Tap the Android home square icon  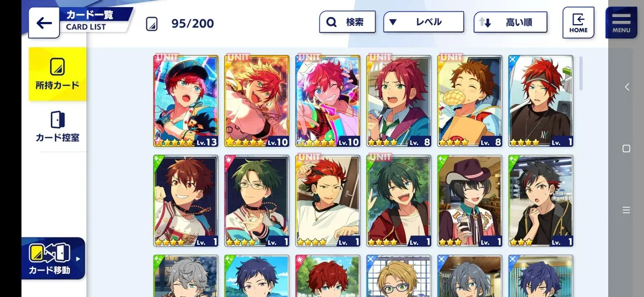tap(626, 148)
